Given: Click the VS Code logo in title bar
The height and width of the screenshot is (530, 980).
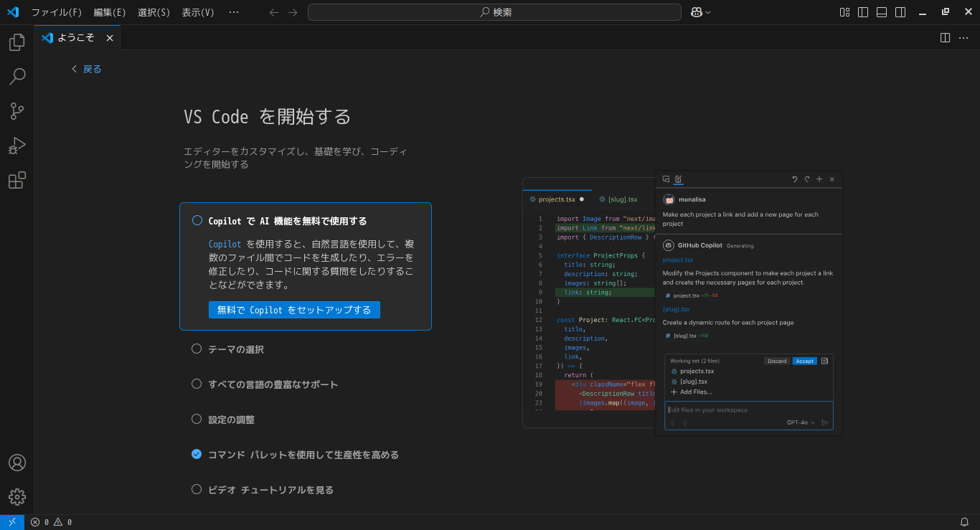Looking at the screenshot, I should (13, 12).
